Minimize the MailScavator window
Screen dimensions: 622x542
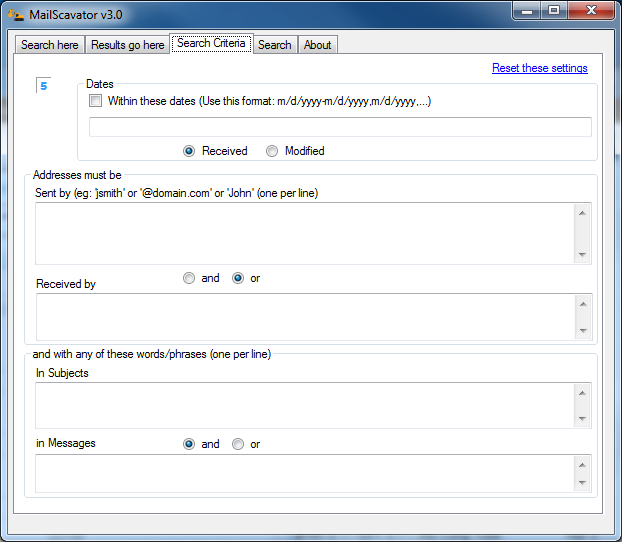click(527, 11)
